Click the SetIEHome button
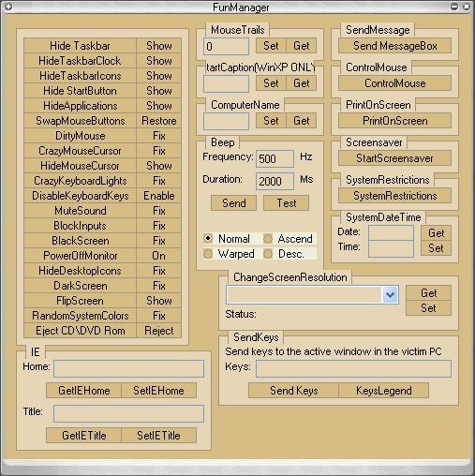The height and width of the screenshot is (476, 475). 158,391
